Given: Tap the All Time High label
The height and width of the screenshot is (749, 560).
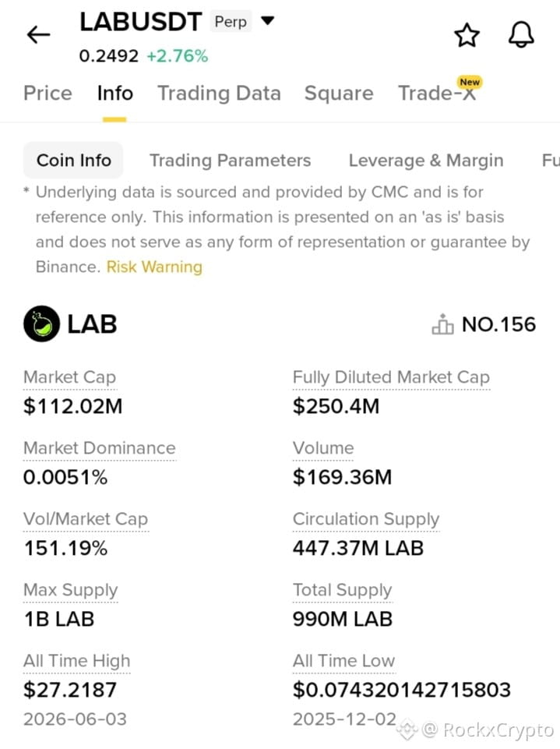Looking at the screenshot, I should coord(77,661).
